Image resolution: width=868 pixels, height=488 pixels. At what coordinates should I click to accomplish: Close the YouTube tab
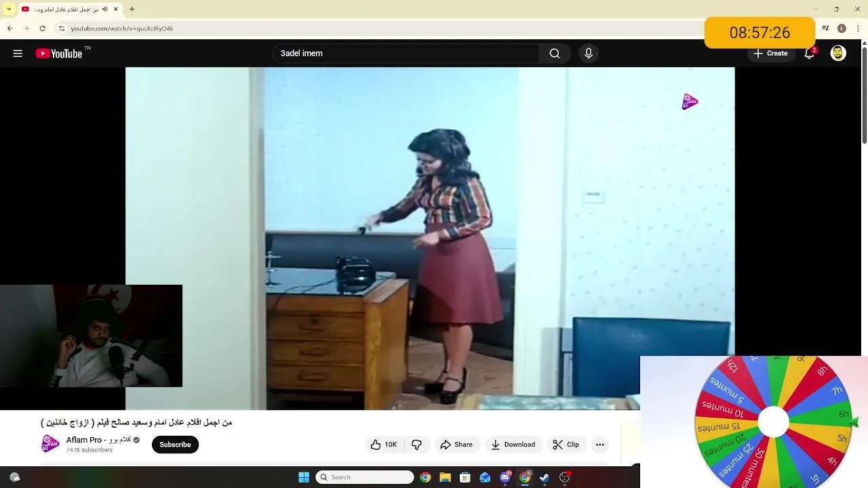[x=116, y=9]
